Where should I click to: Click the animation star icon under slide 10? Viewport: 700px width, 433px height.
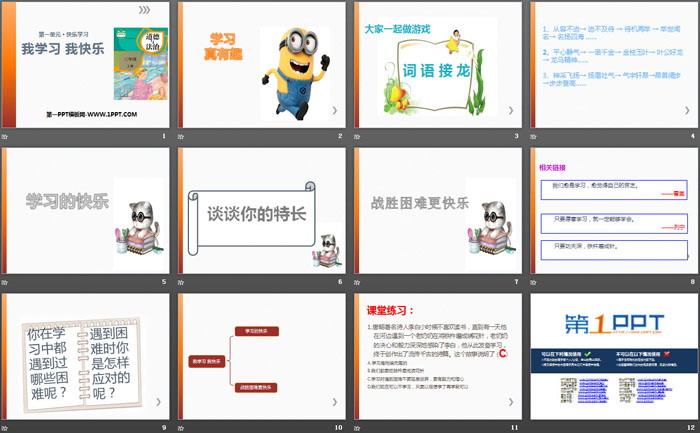181,428
